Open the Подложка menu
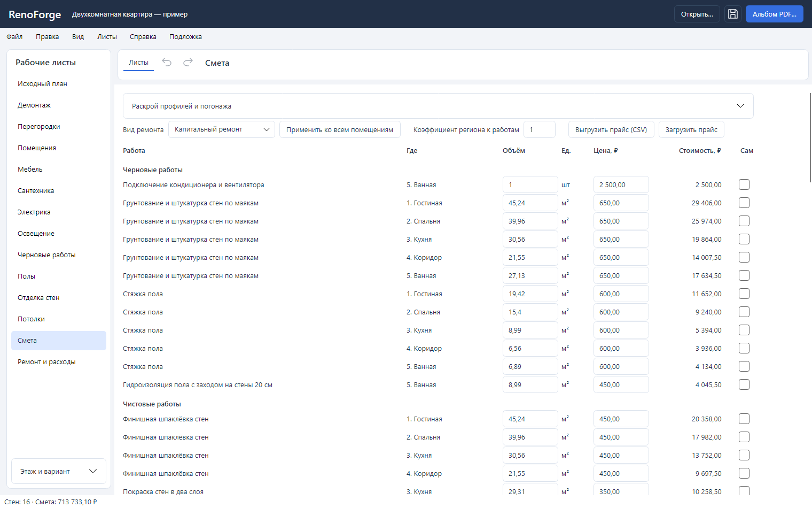Screen dimensions: 812x508 (x=185, y=37)
